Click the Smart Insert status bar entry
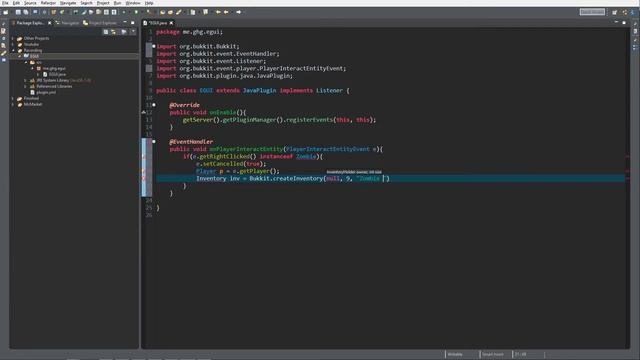 493,354
